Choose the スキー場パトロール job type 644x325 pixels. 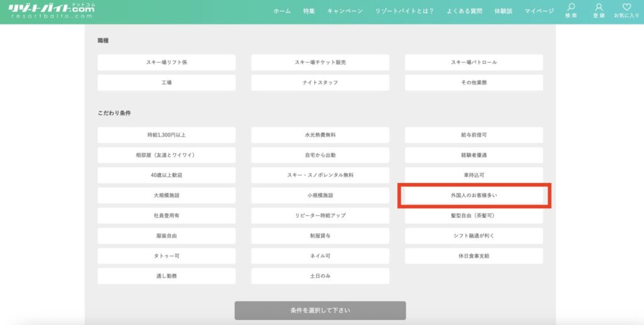point(474,62)
